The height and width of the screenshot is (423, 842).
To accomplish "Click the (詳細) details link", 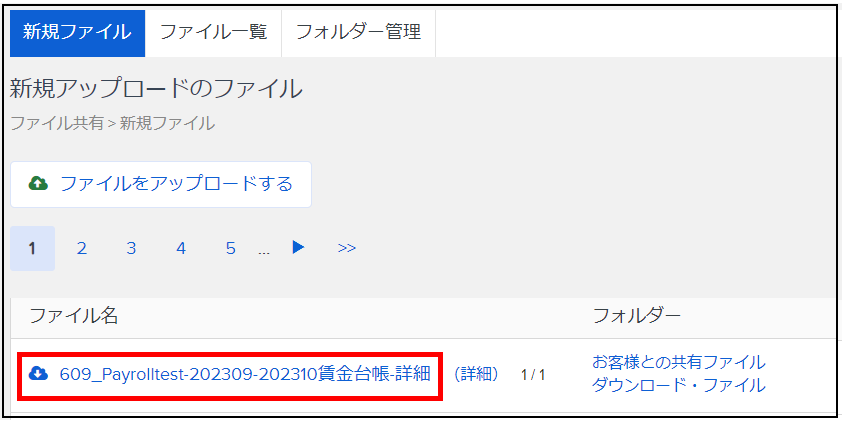I will [x=477, y=374].
